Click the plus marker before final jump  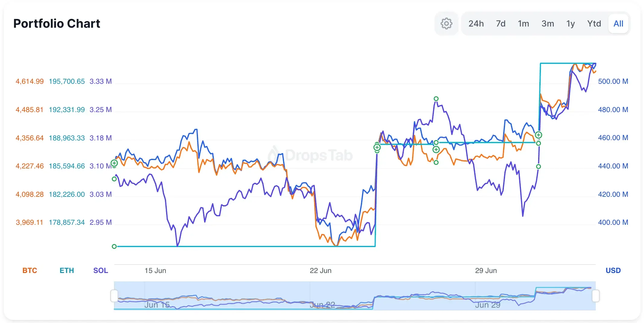[x=538, y=135]
